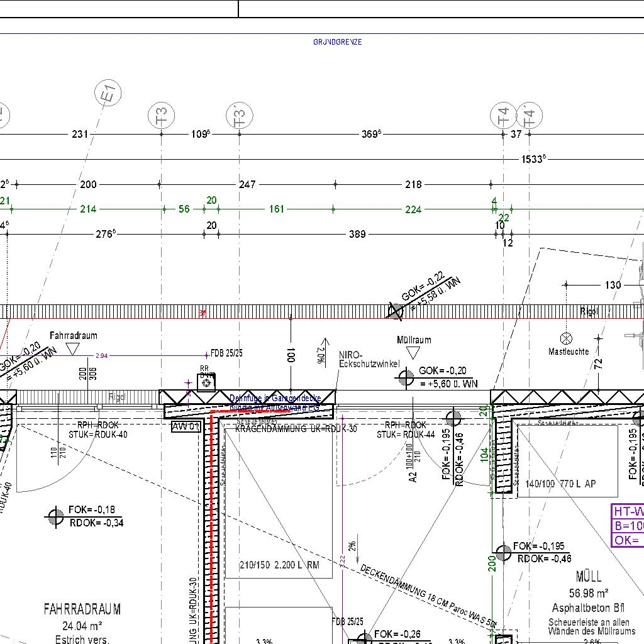Click the purple HT-W annotation box
The image size is (644, 644).
[x=628, y=525]
